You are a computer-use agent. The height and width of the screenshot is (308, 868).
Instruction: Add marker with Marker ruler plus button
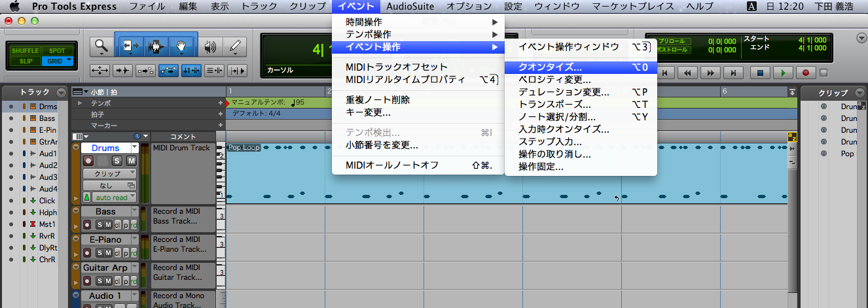click(221, 125)
